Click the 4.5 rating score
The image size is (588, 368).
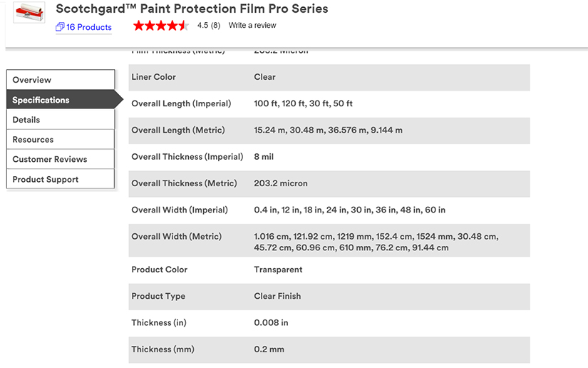click(202, 26)
